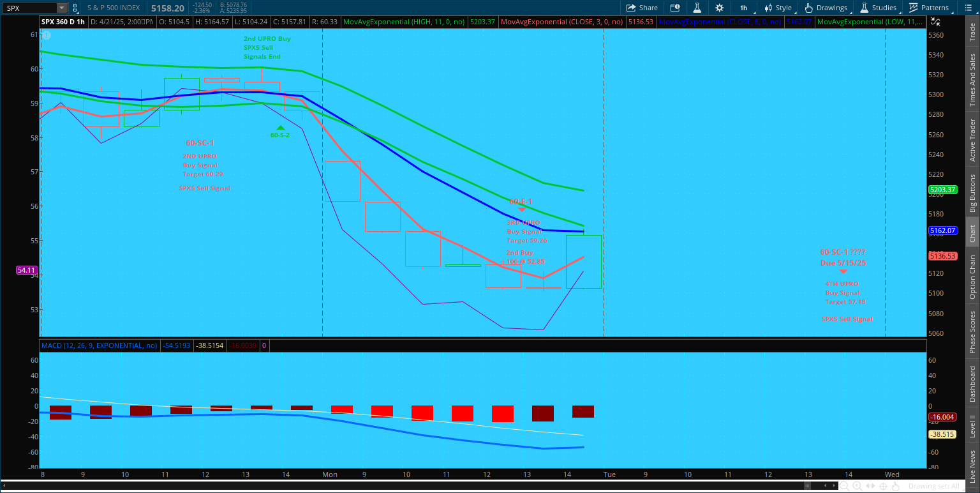
Task: Click the flask icon beside Share
Action: (x=697, y=8)
